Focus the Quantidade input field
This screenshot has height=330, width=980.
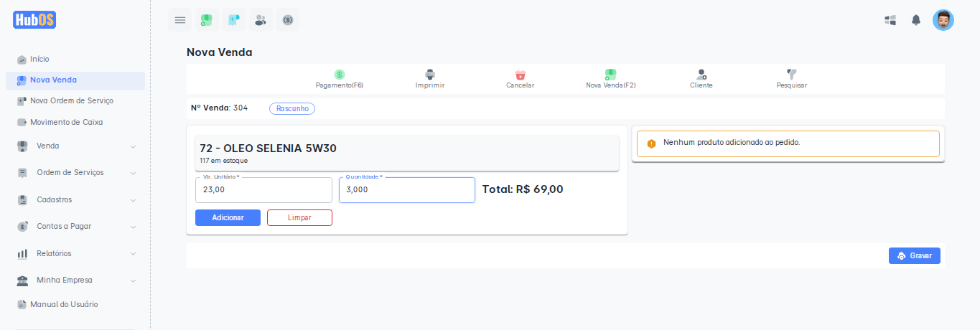click(x=406, y=190)
